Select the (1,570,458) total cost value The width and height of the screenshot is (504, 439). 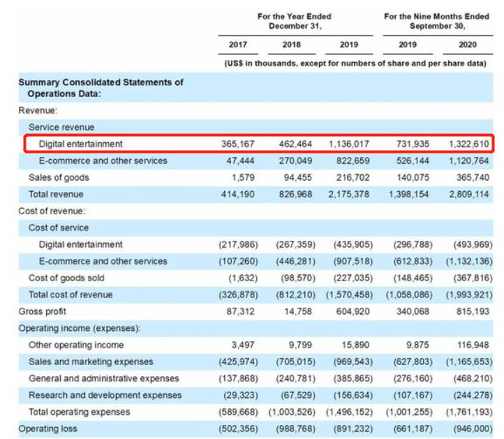pyautogui.click(x=349, y=295)
